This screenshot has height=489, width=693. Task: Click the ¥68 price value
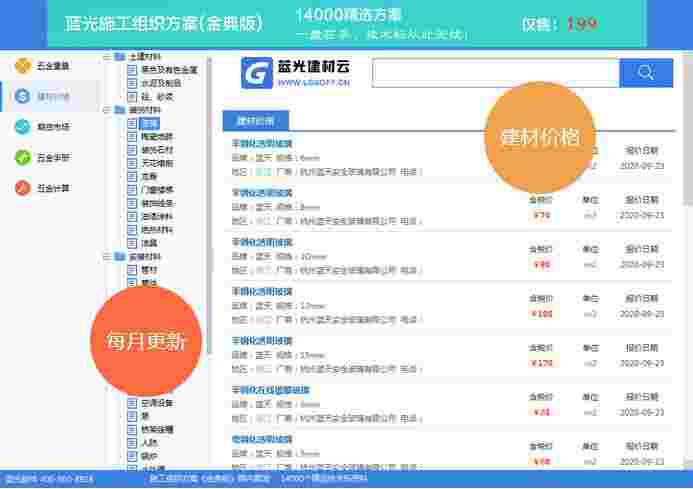pyautogui.click(x=541, y=462)
